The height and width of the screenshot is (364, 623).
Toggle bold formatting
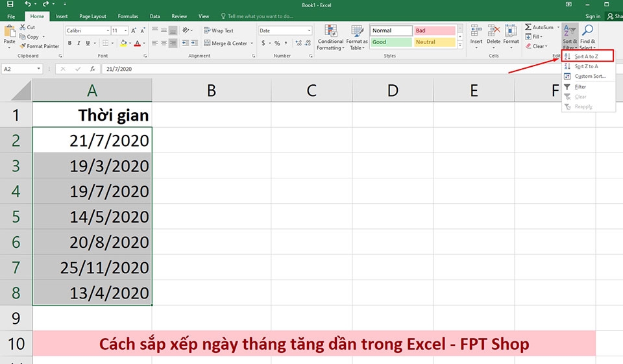point(69,43)
